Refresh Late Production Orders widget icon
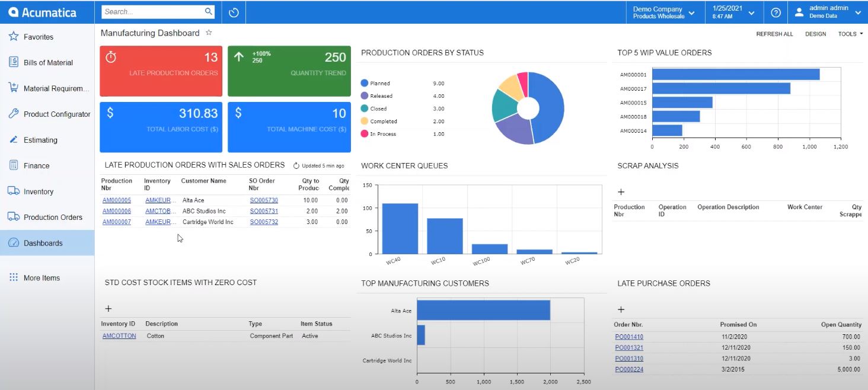This screenshot has width=868, height=390. [296, 166]
